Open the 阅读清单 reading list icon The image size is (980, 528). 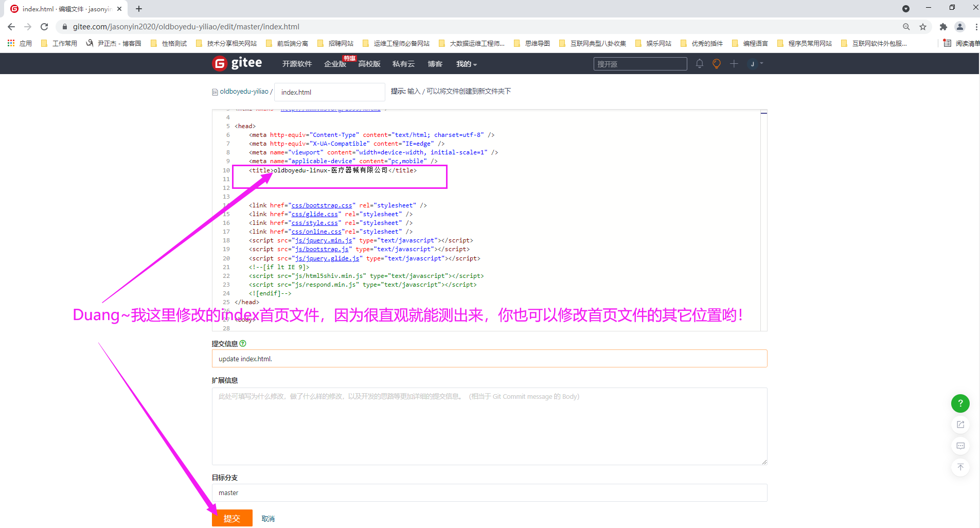pos(948,43)
